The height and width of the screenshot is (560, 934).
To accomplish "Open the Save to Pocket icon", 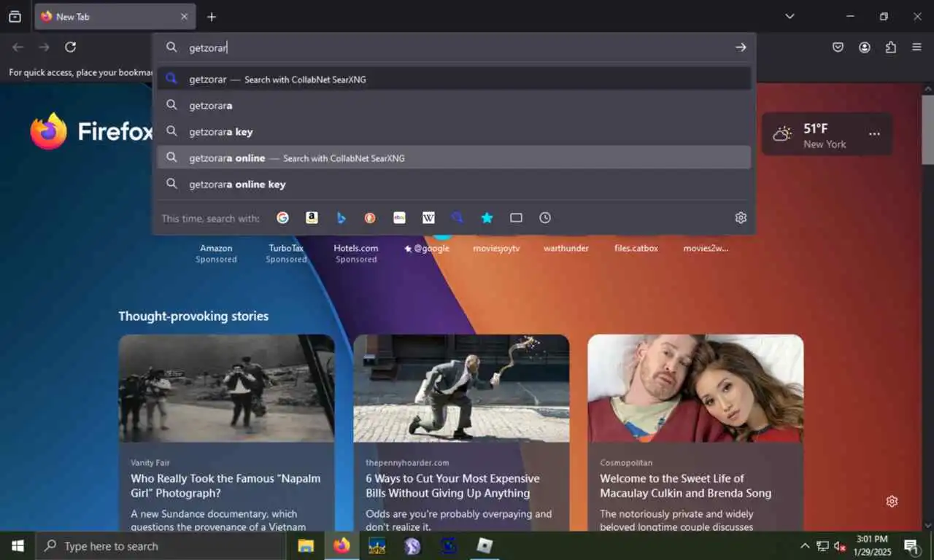I will pyautogui.click(x=838, y=47).
